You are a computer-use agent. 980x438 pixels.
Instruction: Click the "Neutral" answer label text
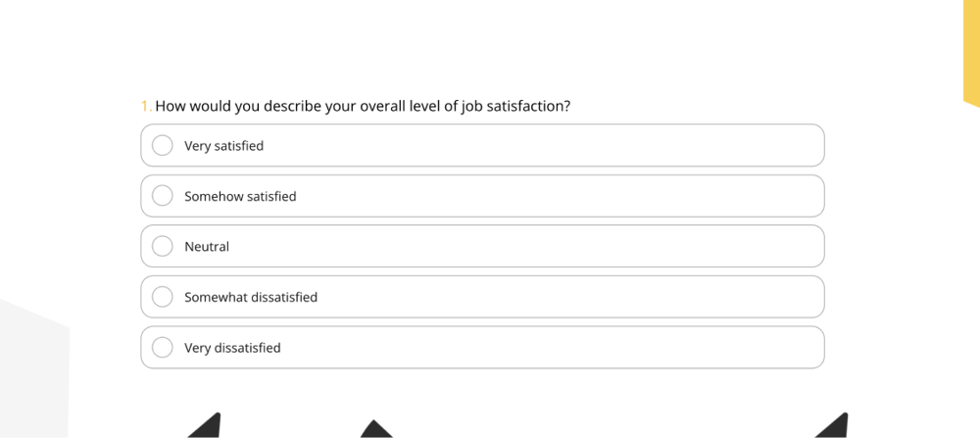click(x=207, y=247)
